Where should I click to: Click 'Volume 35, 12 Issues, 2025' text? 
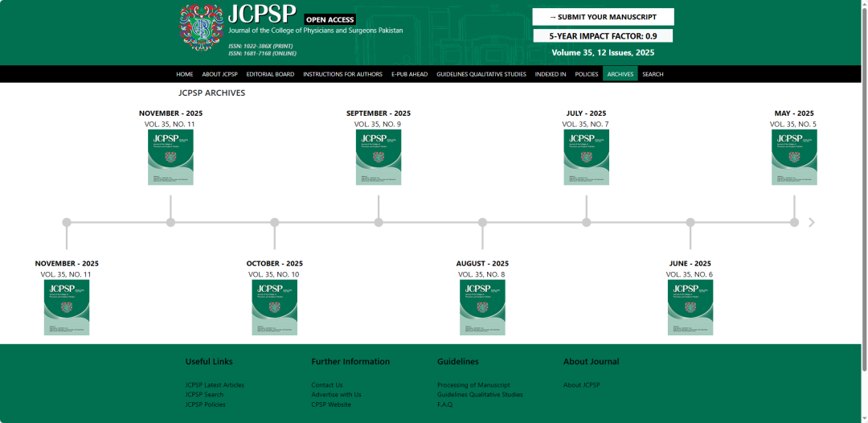[604, 53]
